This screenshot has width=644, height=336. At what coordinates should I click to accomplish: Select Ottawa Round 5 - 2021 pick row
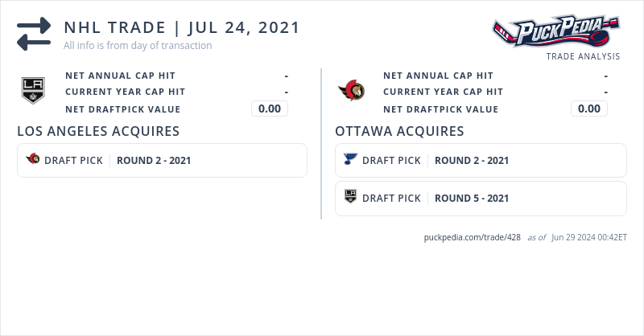(x=481, y=198)
